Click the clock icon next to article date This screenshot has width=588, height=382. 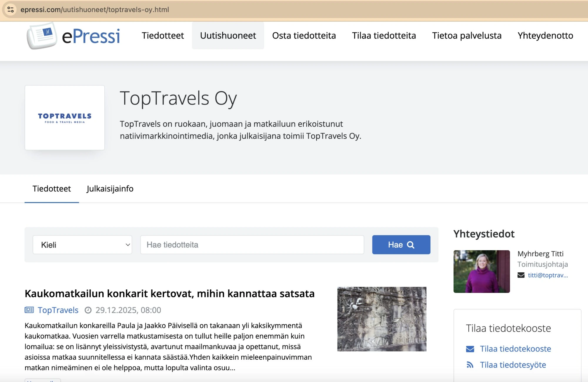pyautogui.click(x=88, y=310)
